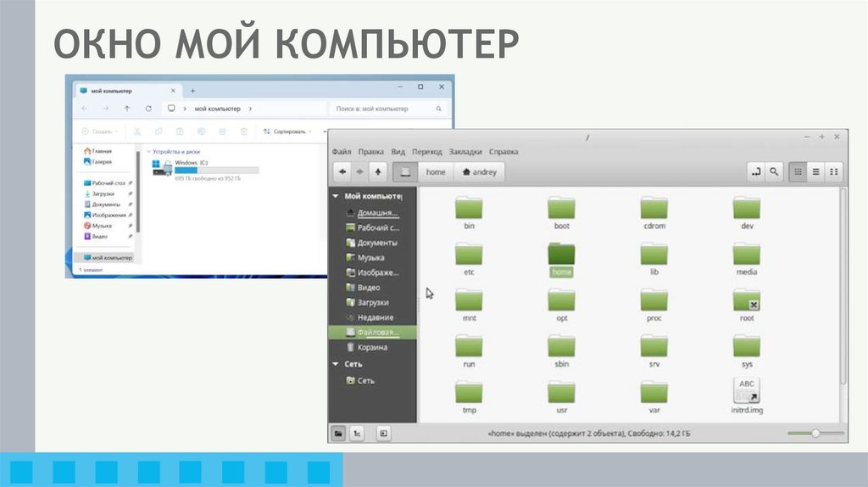Image resolution: width=868 pixels, height=487 pixels.
Task: Open Документы in Nemo sidebar
Action: pyautogui.click(x=373, y=243)
